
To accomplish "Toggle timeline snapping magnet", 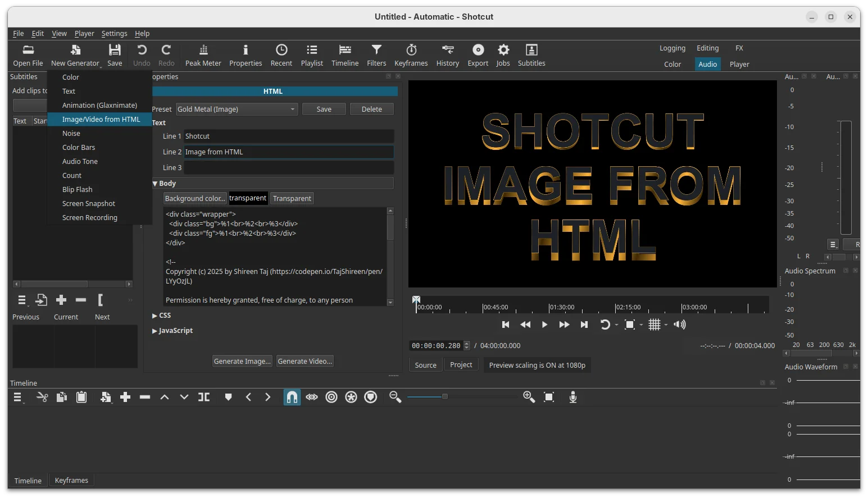I will click(x=292, y=398).
